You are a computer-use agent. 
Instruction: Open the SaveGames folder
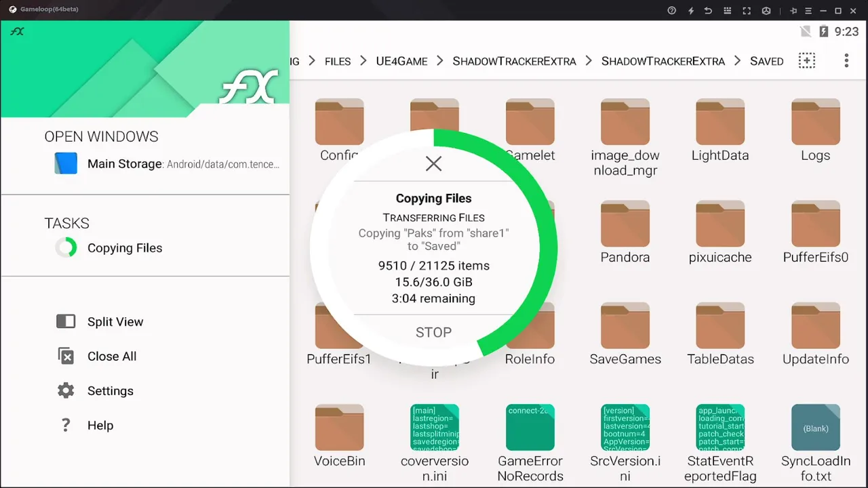(x=625, y=334)
